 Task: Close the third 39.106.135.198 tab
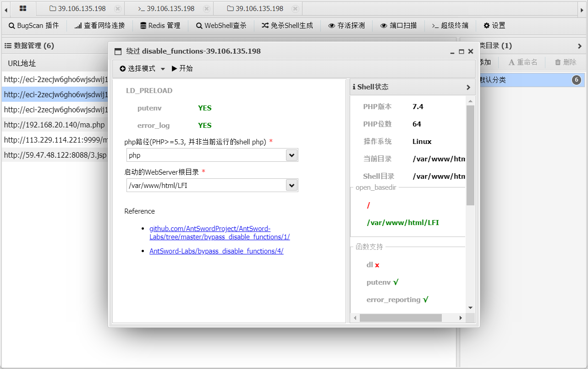click(x=296, y=9)
